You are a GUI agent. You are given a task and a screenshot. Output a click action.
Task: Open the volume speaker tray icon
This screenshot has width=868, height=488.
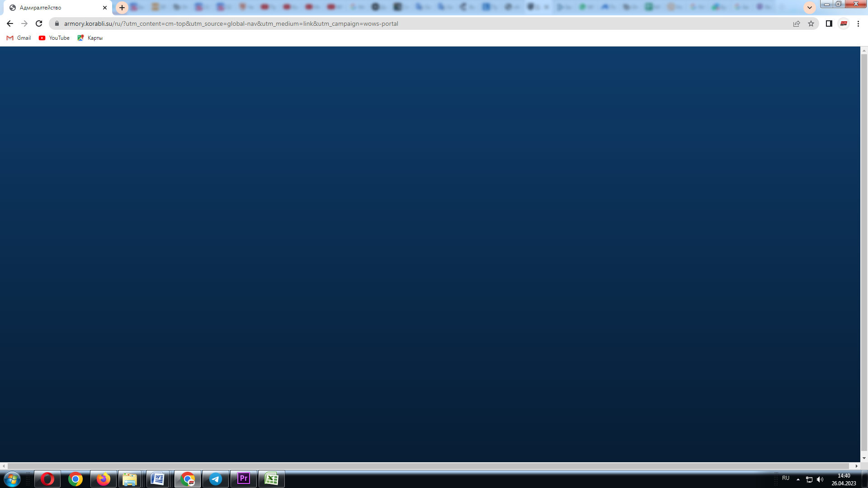(x=820, y=479)
